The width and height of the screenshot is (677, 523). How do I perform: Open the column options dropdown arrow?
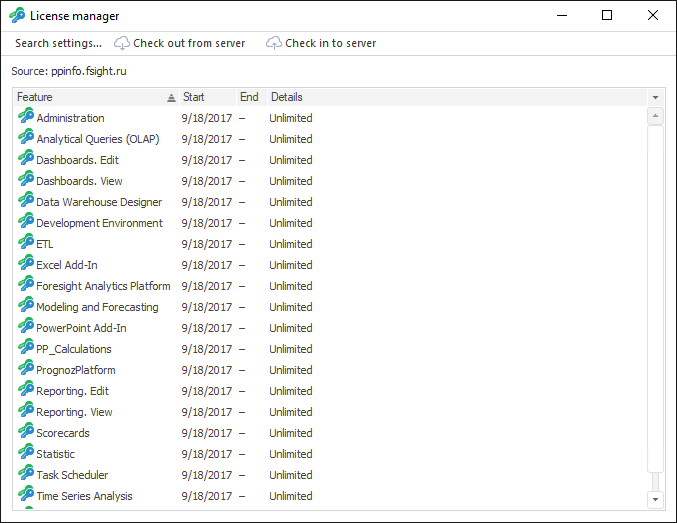pos(655,97)
